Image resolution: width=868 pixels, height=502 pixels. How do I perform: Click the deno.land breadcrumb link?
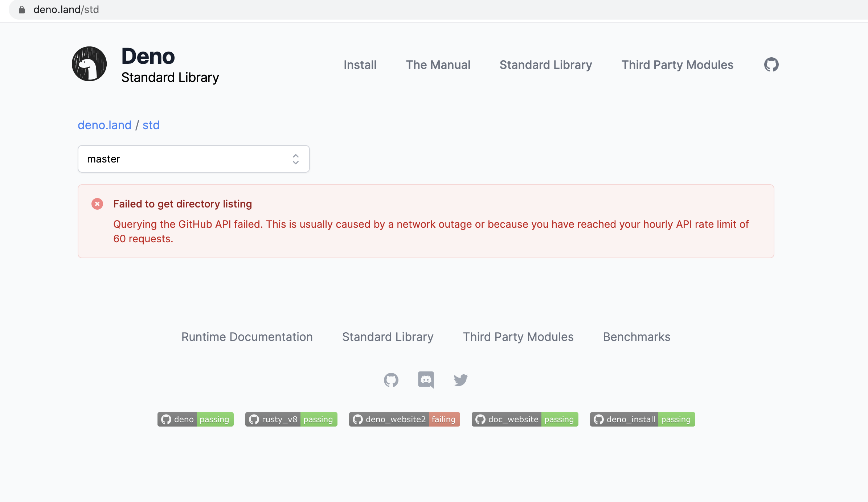click(x=105, y=125)
